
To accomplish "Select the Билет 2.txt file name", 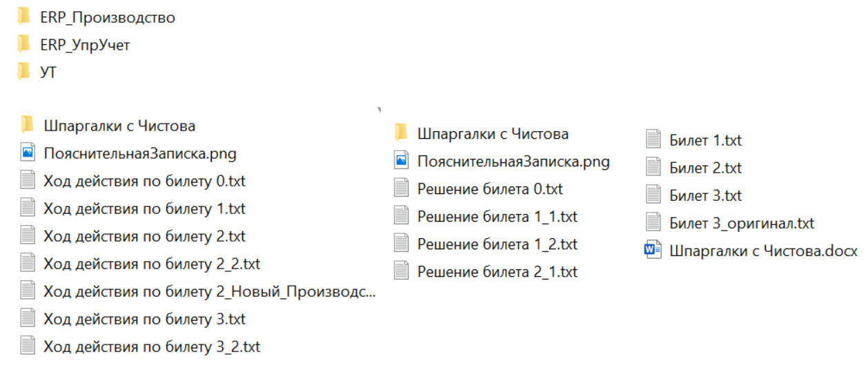I will coord(705,168).
